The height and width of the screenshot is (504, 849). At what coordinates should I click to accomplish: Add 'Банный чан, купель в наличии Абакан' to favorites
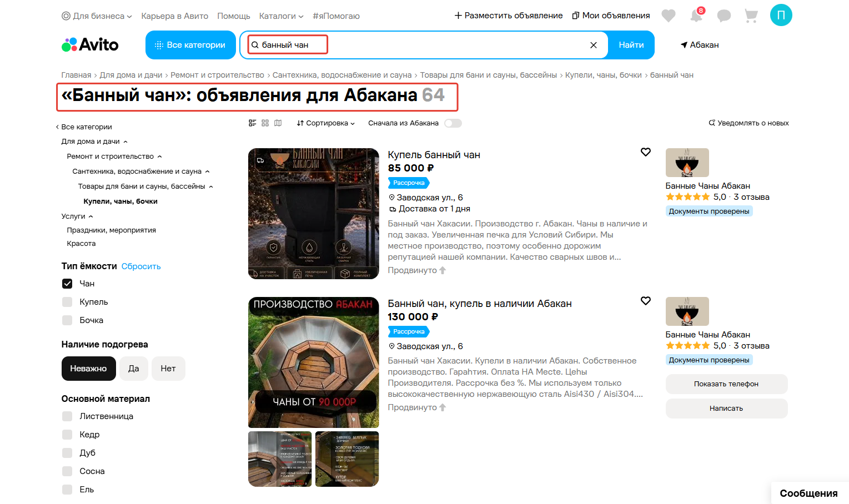click(646, 301)
